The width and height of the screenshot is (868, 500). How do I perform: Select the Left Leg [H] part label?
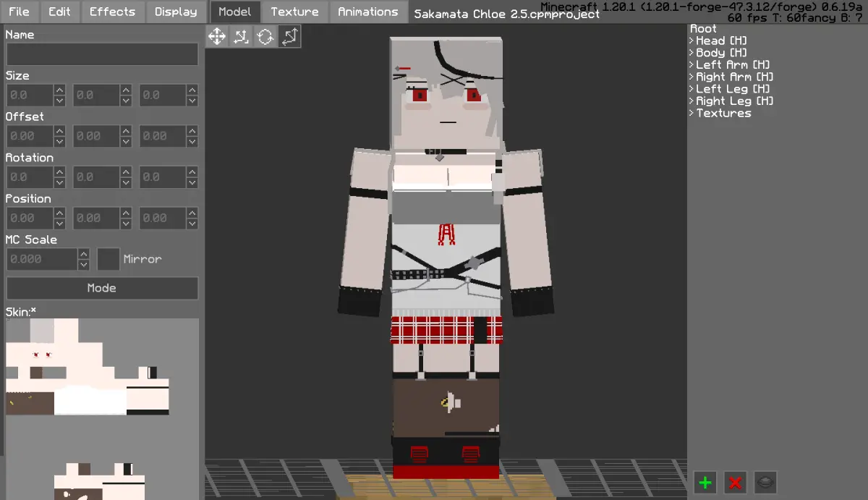click(x=734, y=89)
